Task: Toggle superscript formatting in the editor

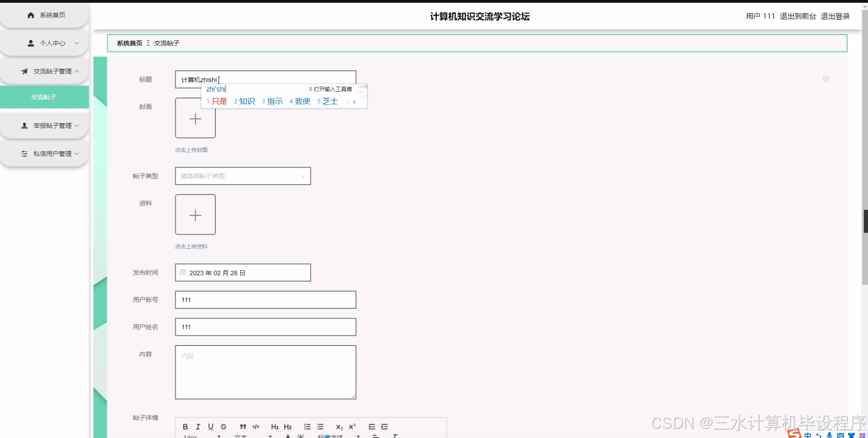Action: point(352,426)
